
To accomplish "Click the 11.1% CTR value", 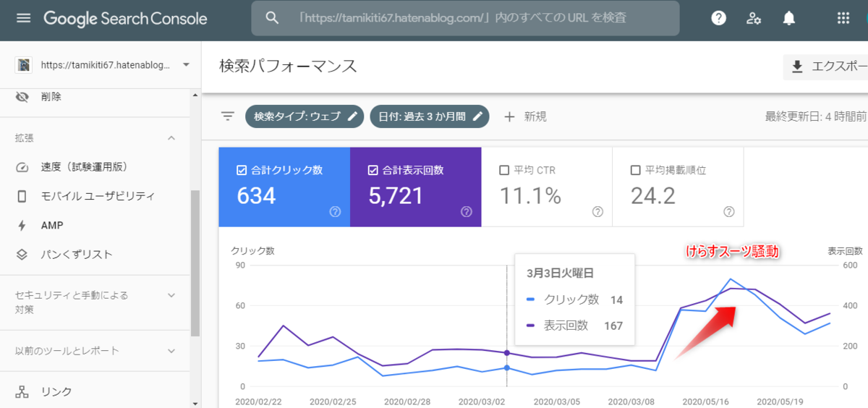I will point(530,196).
